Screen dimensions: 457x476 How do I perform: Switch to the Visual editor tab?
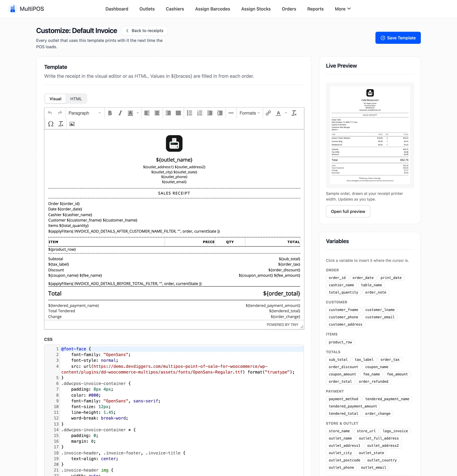55,99
